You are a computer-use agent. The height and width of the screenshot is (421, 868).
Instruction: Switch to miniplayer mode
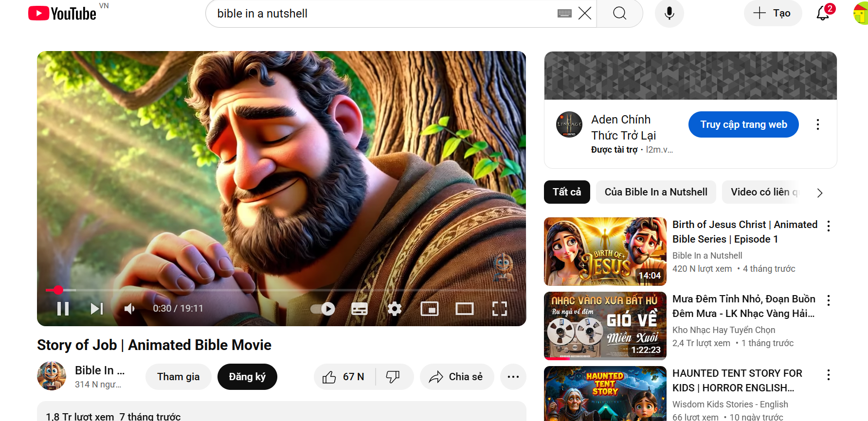click(430, 309)
